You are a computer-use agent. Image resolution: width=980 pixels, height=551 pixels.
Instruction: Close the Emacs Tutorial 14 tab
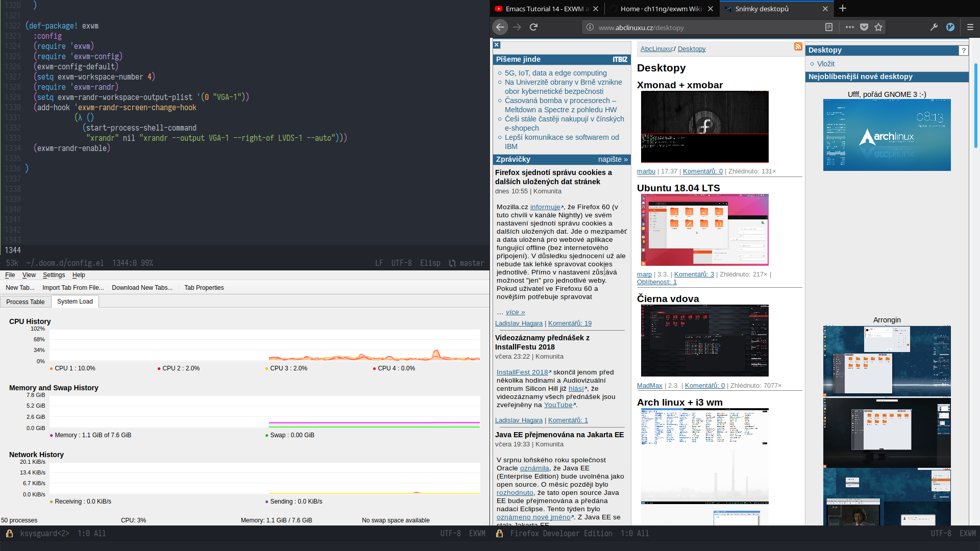595,9
